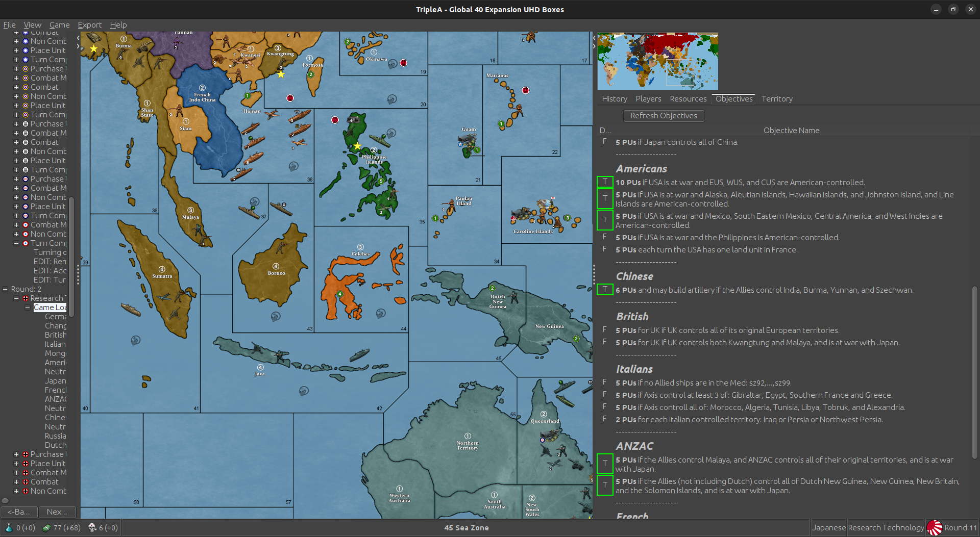This screenshot has height=537, width=980.
Task: Click the convoy symbol west of Sumatra
Action: [x=135, y=340]
